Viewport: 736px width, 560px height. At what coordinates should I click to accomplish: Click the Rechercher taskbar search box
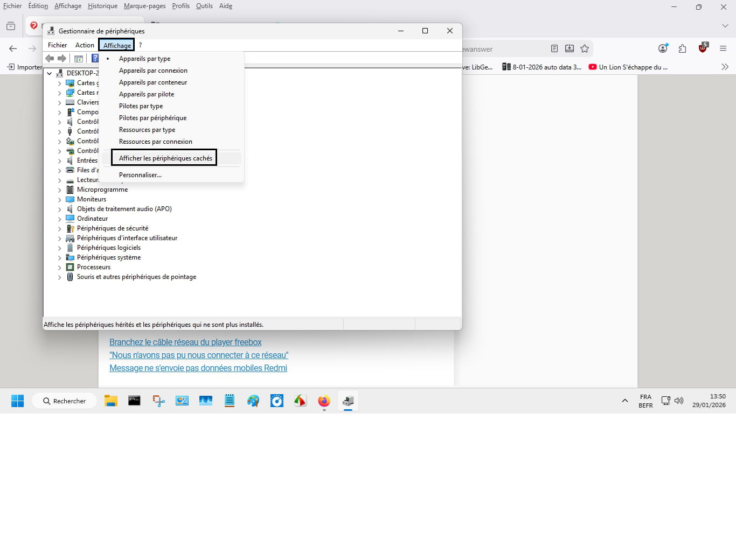(65, 401)
